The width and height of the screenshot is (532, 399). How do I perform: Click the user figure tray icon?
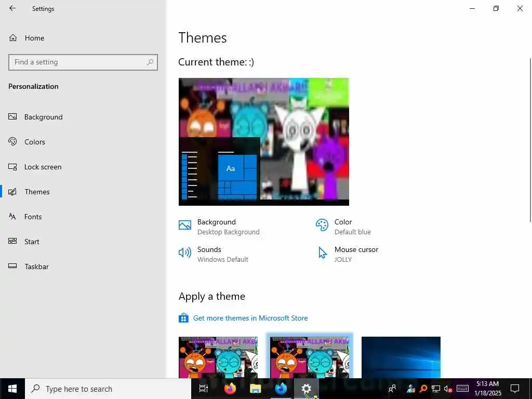click(411, 389)
